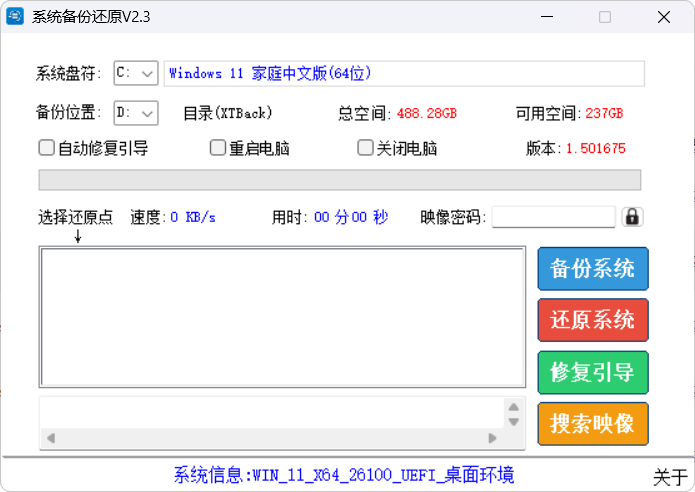Click the Windows 11 家庭中文版 system field
This screenshot has height=492, width=695.
[404, 74]
